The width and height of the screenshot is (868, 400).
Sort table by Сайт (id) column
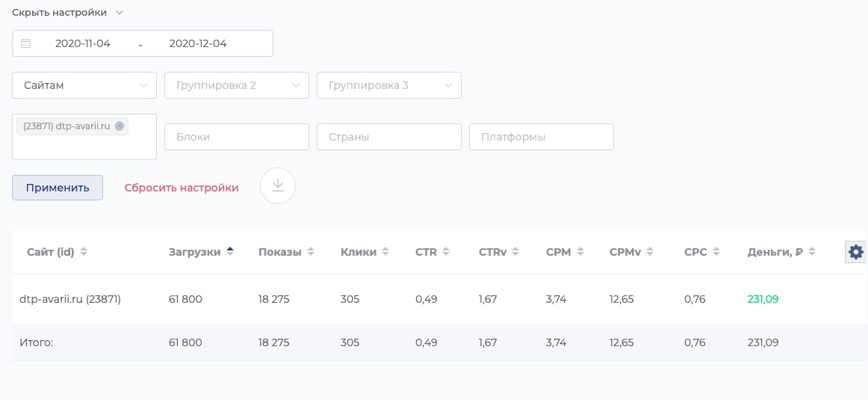point(57,252)
